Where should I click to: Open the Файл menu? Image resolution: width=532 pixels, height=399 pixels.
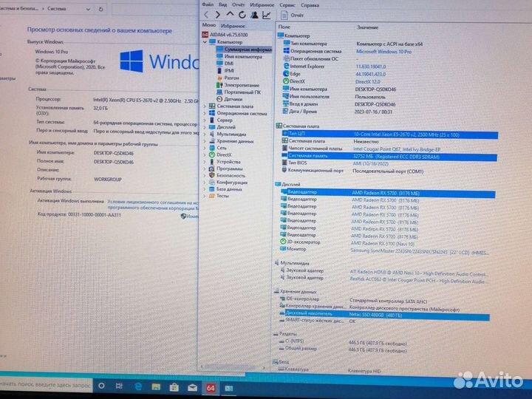point(208,4)
